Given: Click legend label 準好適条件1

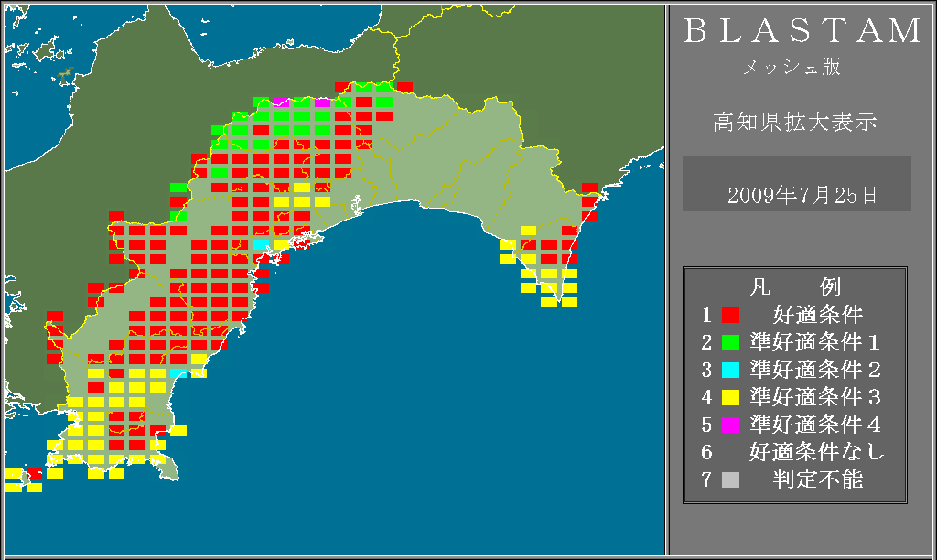Looking at the screenshot, I should pos(815,342).
